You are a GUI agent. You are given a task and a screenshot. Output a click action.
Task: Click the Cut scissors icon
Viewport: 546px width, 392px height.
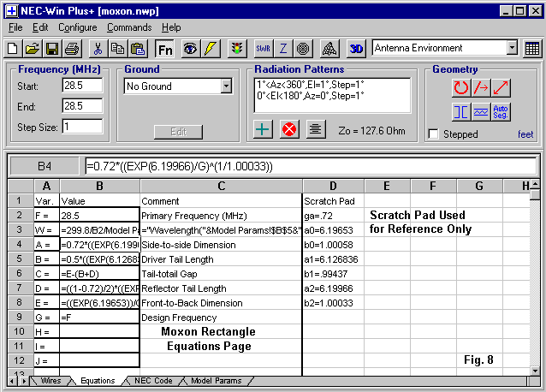click(x=98, y=49)
